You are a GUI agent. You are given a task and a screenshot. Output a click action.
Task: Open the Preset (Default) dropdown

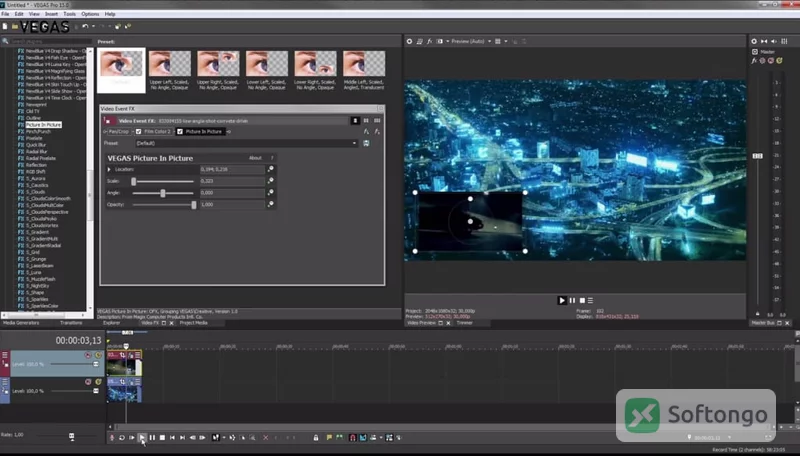tap(246, 143)
